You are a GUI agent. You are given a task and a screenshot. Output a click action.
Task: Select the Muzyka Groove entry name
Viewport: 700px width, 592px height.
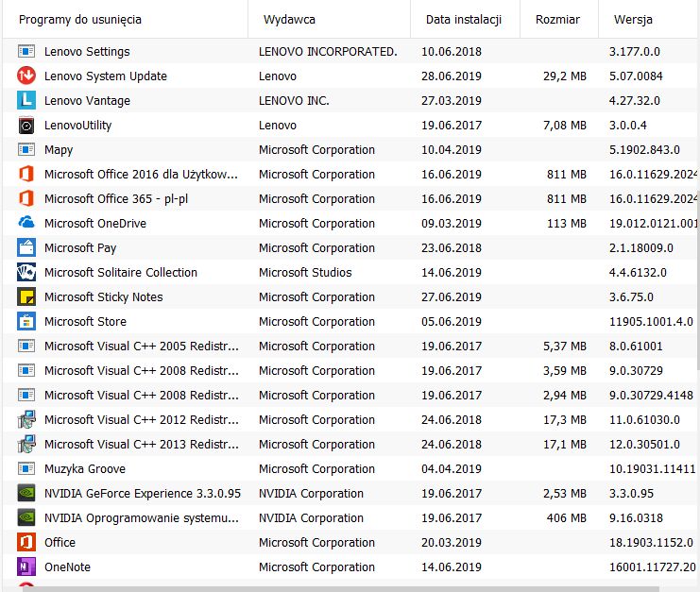pos(85,469)
